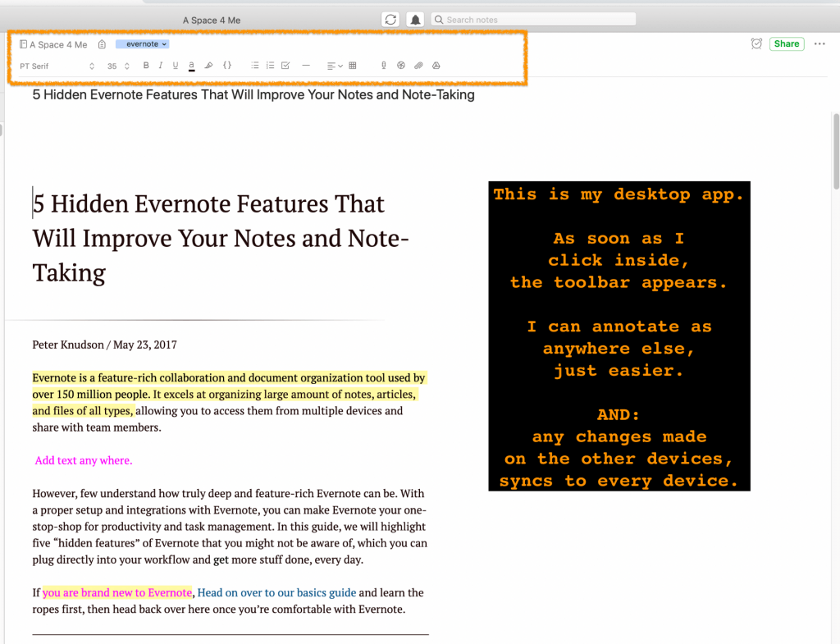Apply the highlighter tool
The image size is (840, 644).
click(209, 66)
